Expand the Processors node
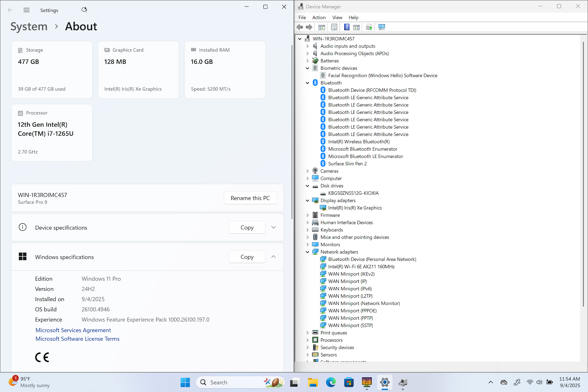The height and width of the screenshot is (392, 588). pos(307,340)
